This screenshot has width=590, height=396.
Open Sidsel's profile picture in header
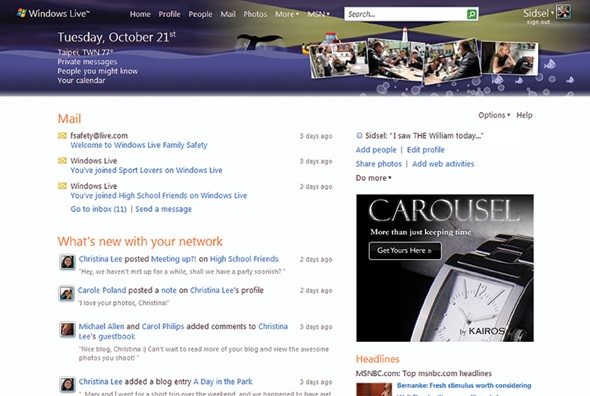[x=564, y=12]
